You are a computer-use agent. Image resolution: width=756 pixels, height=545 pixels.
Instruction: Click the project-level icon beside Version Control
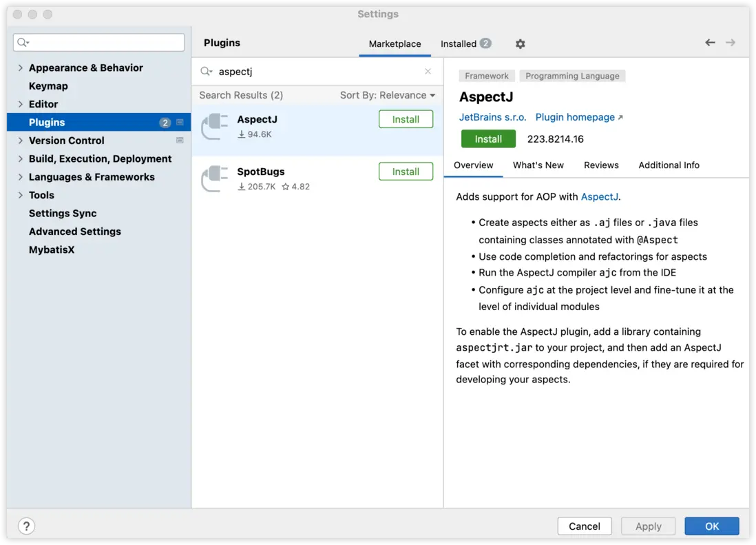tap(180, 141)
